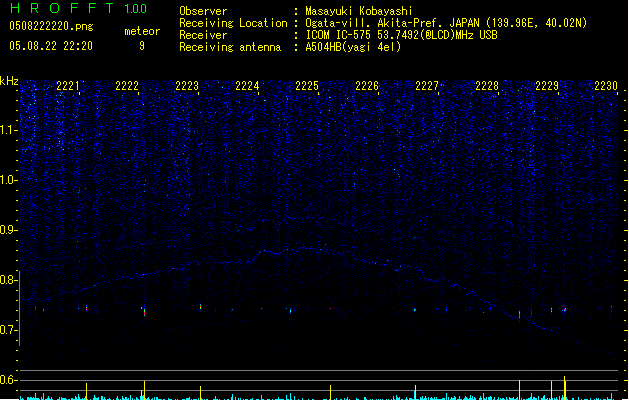
Task: Click the 2225 time marker
Action: [x=307, y=87]
